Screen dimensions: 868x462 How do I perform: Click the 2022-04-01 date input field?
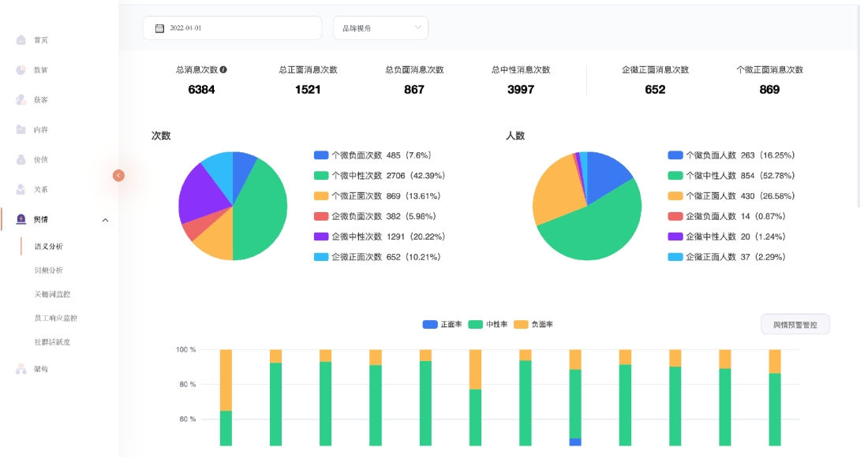pos(232,28)
